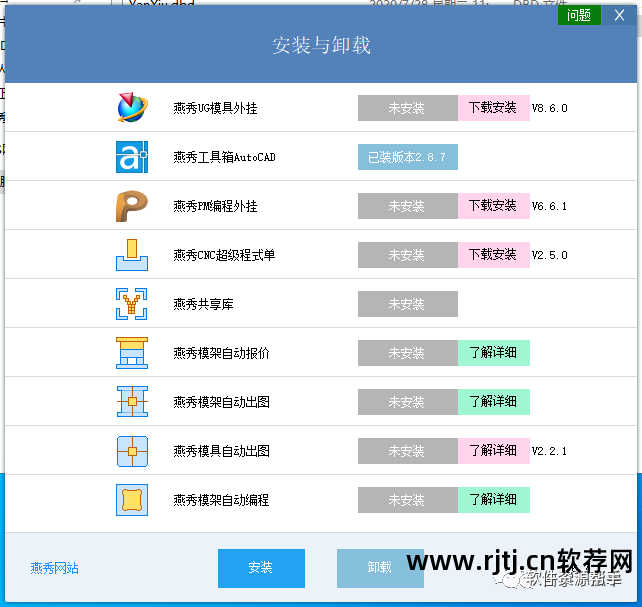Select the 燕秀UG模具外挂 label

(215, 108)
